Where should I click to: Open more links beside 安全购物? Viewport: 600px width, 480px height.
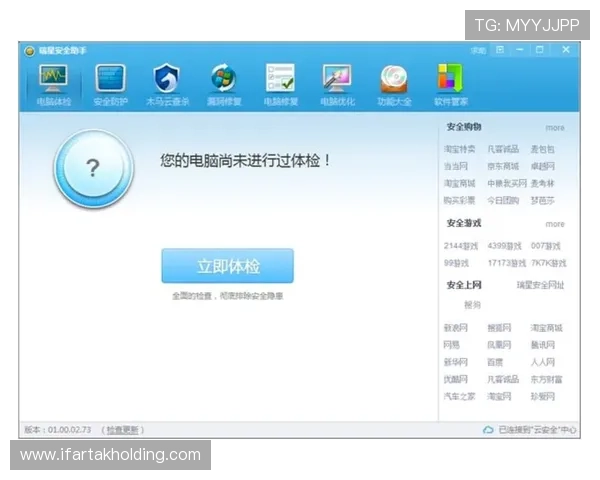[555, 128]
